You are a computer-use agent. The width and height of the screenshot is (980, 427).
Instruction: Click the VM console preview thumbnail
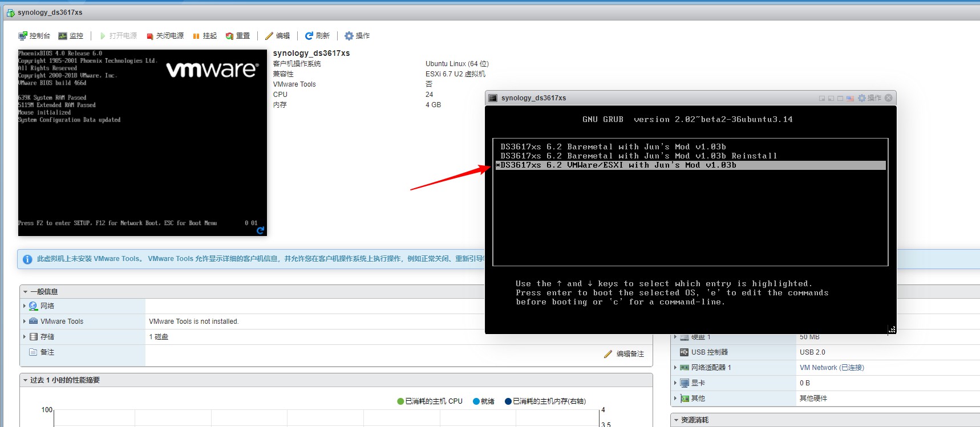pyautogui.click(x=142, y=143)
